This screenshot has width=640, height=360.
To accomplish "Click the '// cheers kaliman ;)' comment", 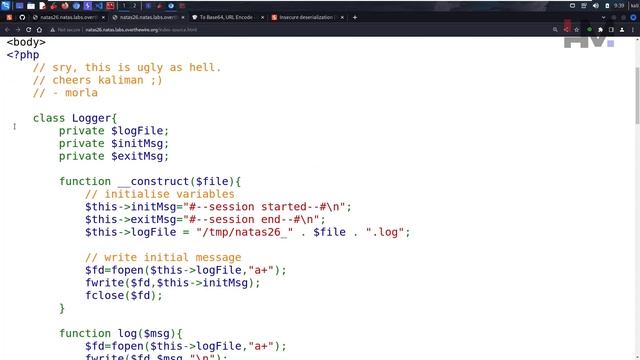I will tap(98, 80).
